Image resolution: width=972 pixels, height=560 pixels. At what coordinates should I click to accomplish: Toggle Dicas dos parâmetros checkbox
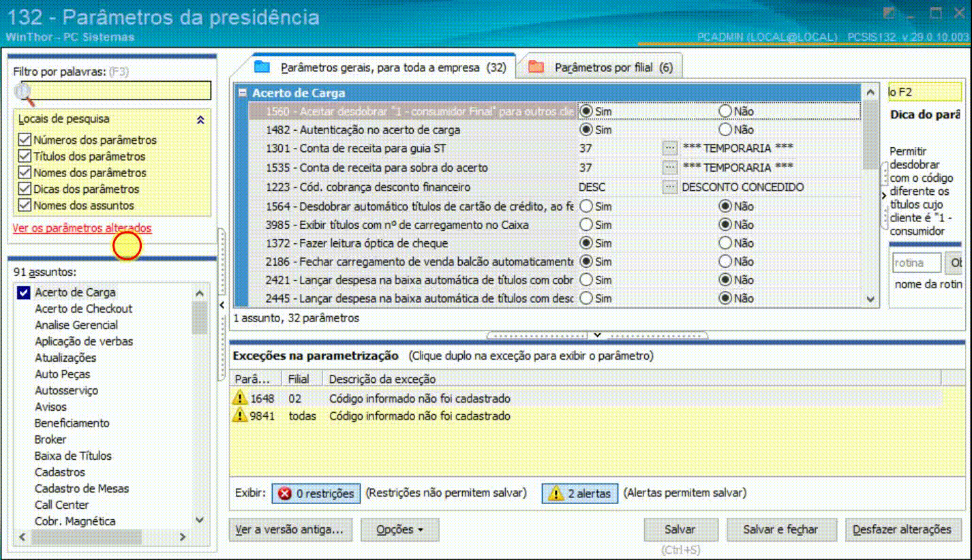(x=25, y=189)
